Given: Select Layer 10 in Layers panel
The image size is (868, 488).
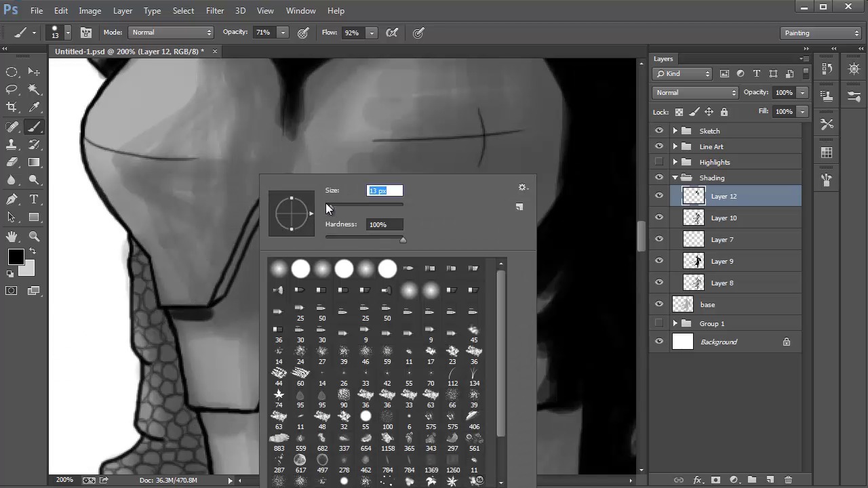Looking at the screenshot, I should click(x=724, y=218).
